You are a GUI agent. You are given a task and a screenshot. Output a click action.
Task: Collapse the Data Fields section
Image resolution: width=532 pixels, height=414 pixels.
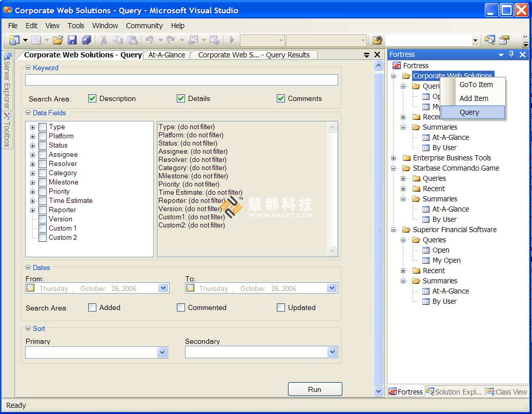(28, 113)
